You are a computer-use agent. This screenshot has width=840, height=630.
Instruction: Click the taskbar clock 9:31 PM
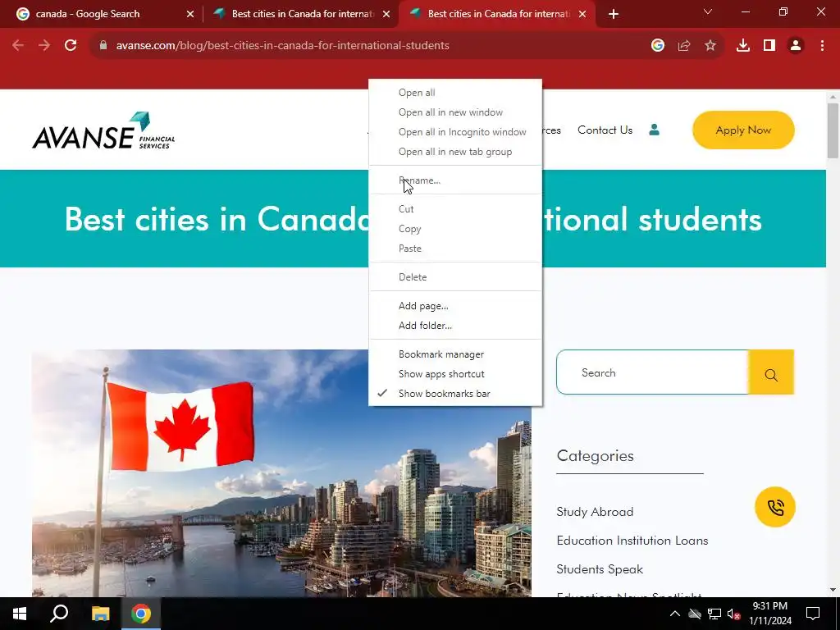[x=769, y=614]
